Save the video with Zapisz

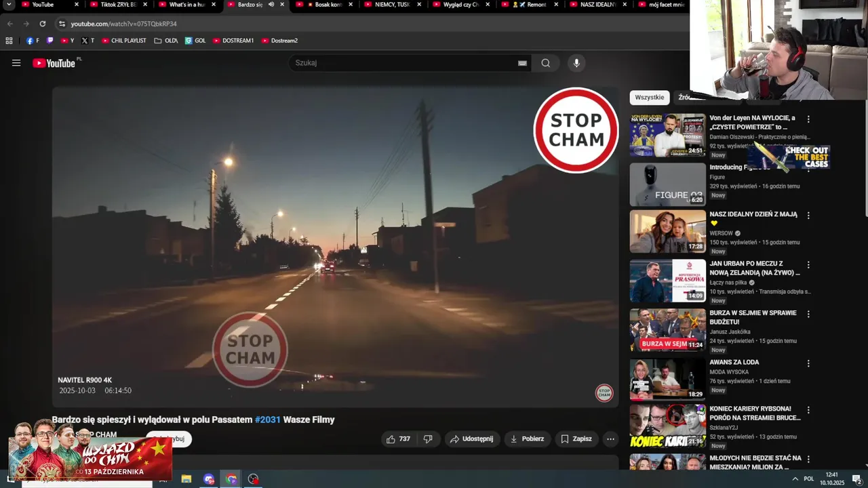pyautogui.click(x=576, y=439)
